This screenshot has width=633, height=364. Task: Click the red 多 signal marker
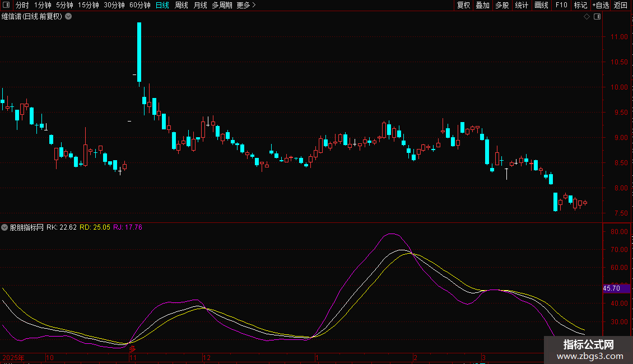coord(133,349)
